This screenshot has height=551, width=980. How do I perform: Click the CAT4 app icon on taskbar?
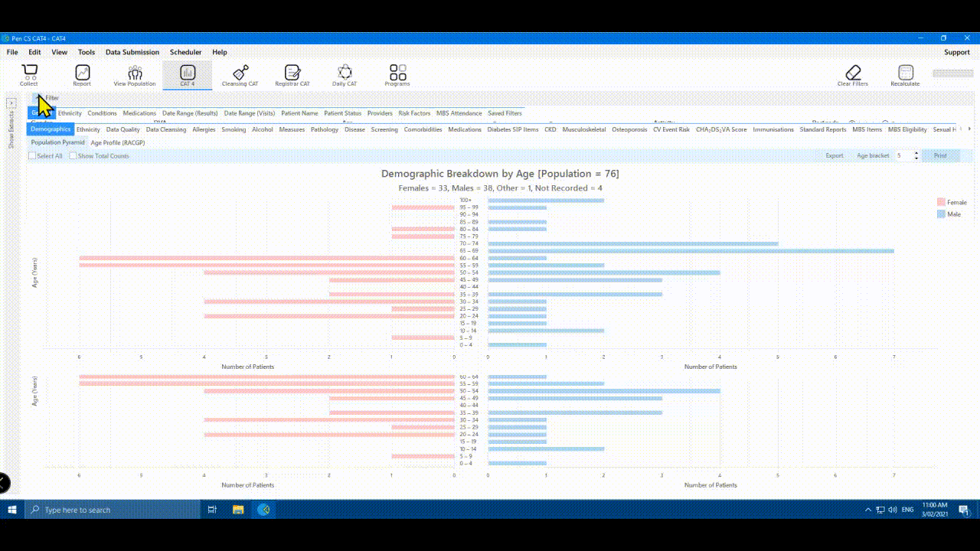tap(264, 510)
